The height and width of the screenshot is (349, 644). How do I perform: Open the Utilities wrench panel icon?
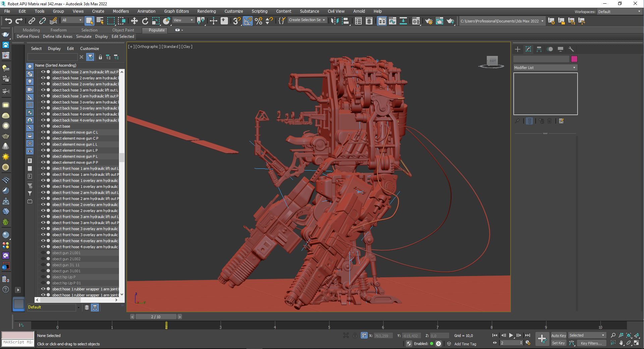point(571,49)
